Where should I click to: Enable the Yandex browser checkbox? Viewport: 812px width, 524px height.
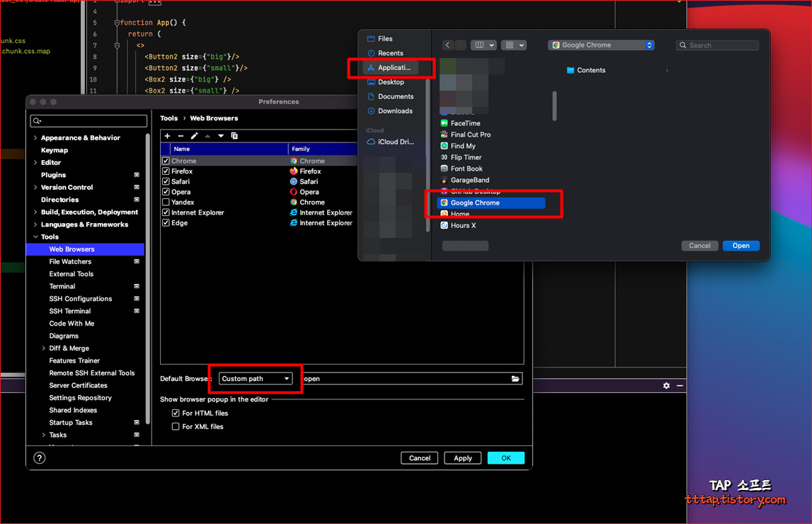tap(166, 203)
